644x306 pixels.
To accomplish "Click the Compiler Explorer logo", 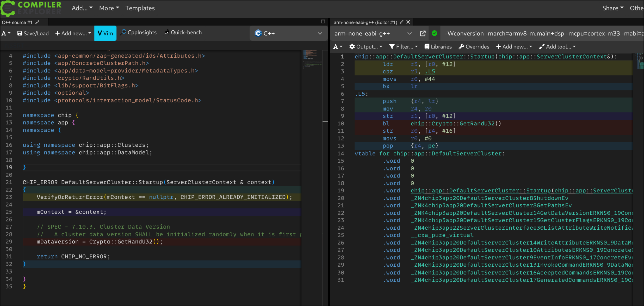I will pos(31,8).
